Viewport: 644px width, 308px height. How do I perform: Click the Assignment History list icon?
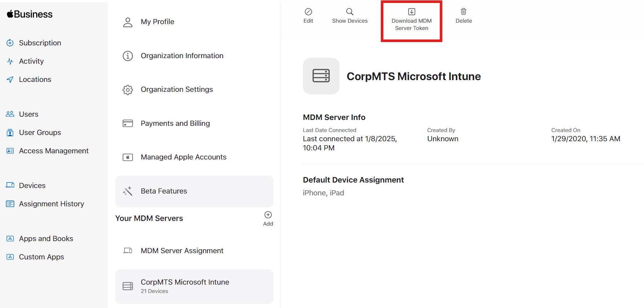pyautogui.click(x=10, y=204)
